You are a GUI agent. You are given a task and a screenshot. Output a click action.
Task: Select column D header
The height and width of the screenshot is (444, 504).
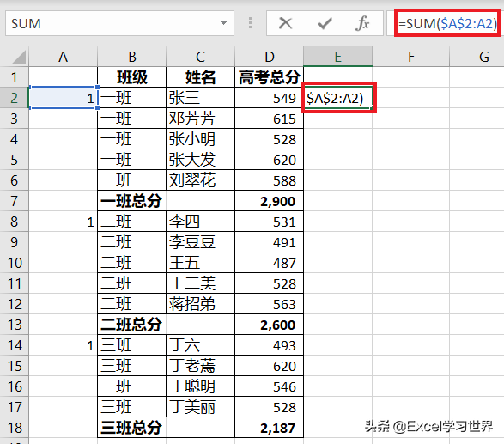[x=269, y=57]
